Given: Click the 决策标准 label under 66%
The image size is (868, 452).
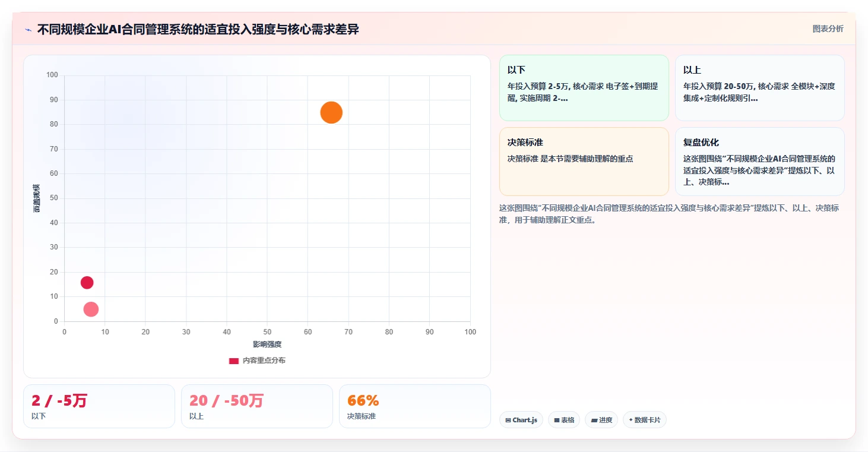Looking at the screenshot, I should [x=362, y=416].
